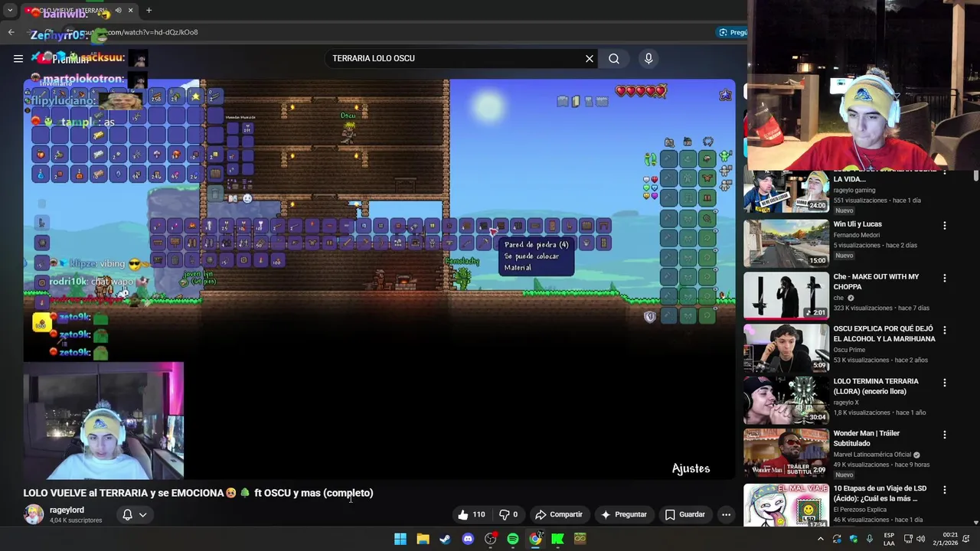Open the 24:00 LA VIDA video thumbnail
980x551 pixels.
pyautogui.click(x=786, y=191)
